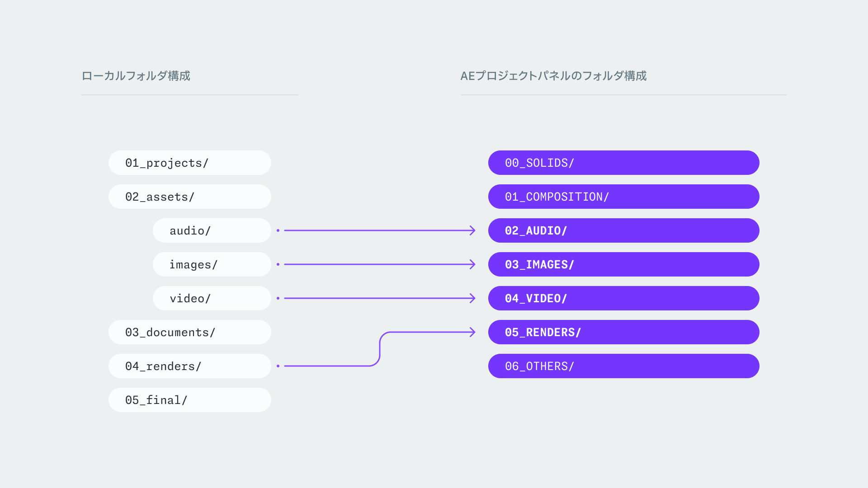Screen dimensions: 868x488
Task: Click the 01_projects/ folder pill
Action: [189, 163]
